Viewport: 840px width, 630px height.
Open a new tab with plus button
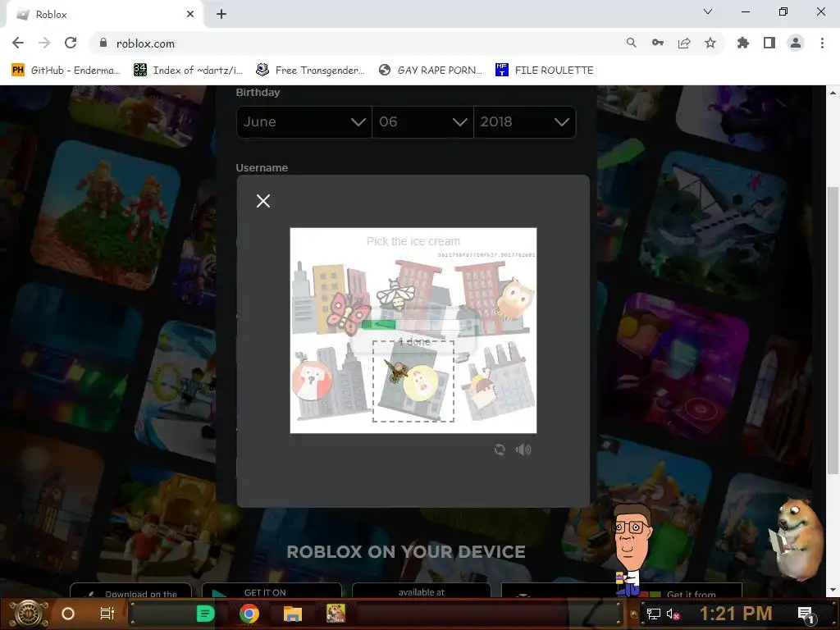(x=221, y=15)
